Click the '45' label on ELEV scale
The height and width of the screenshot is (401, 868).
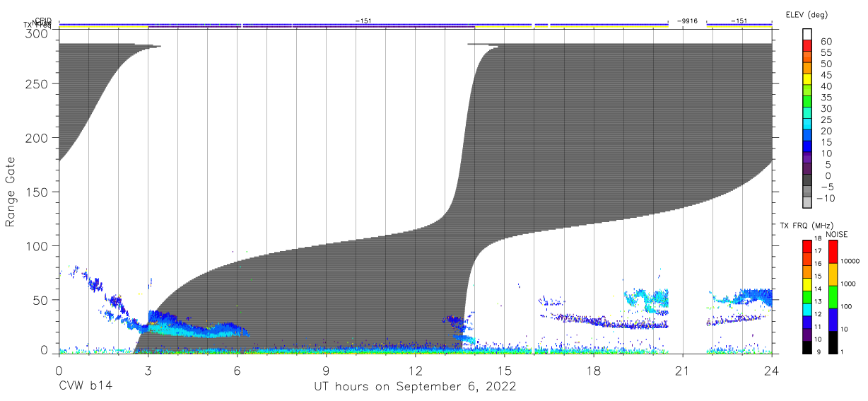coord(826,75)
